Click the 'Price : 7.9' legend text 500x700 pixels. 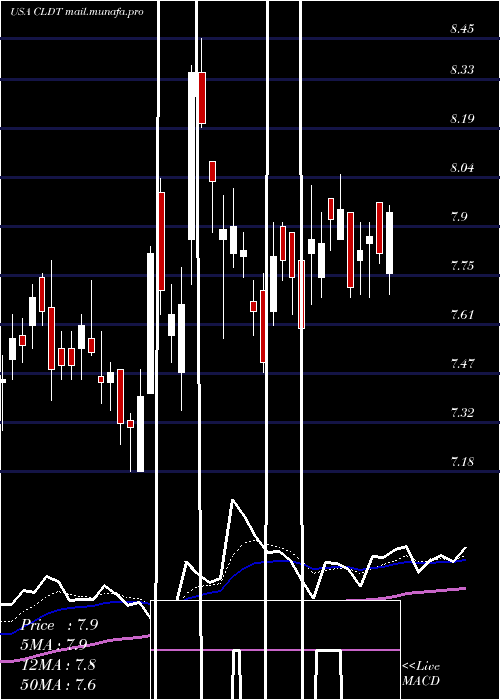click(59, 625)
